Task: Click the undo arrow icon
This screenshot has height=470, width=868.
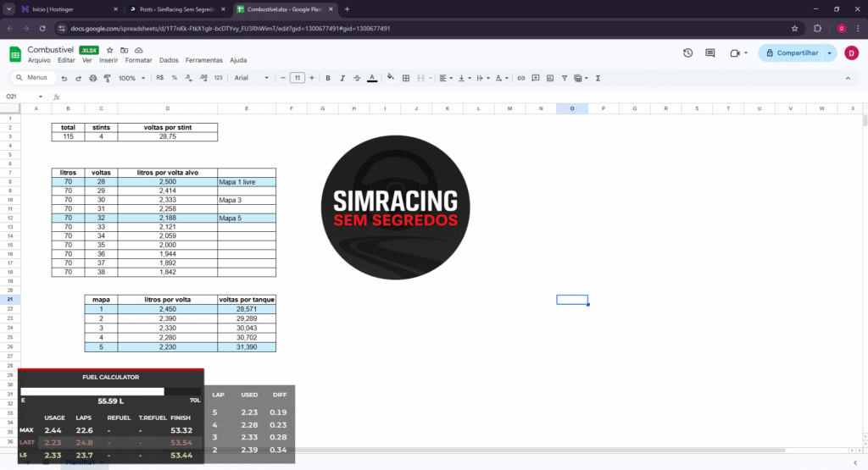Action: click(64, 78)
